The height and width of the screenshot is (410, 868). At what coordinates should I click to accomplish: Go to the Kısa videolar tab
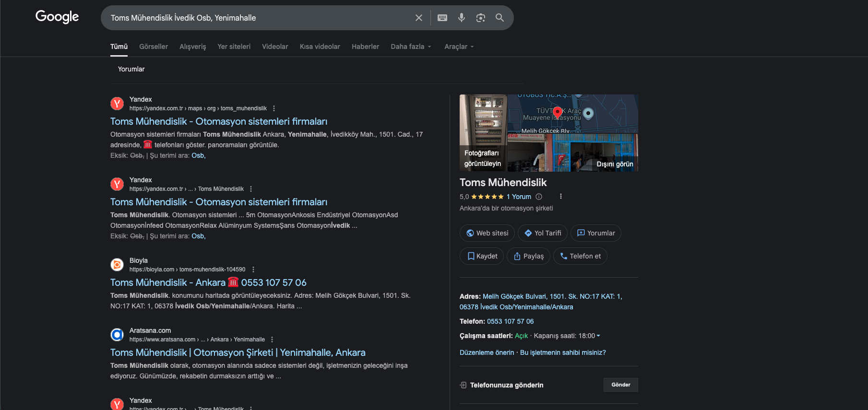tap(320, 47)
